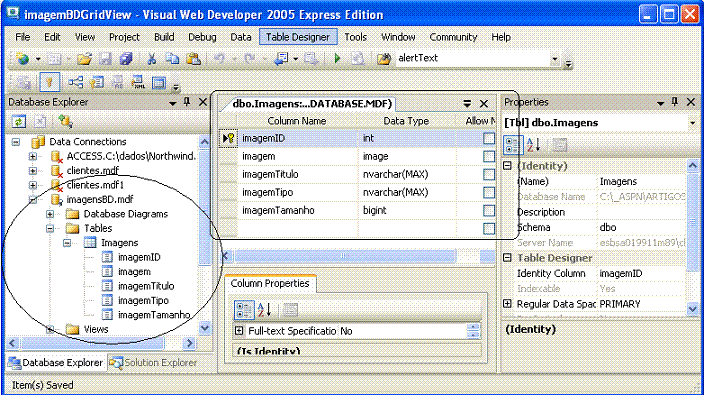Start debugging with green play arrow
Image resolution: width=704 pixels, height=395 pixels.
[337, 58]
